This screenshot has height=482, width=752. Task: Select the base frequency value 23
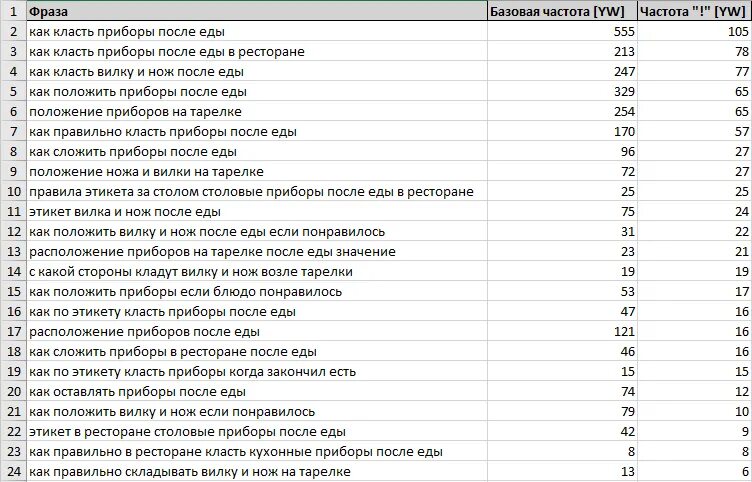point(628,252)
